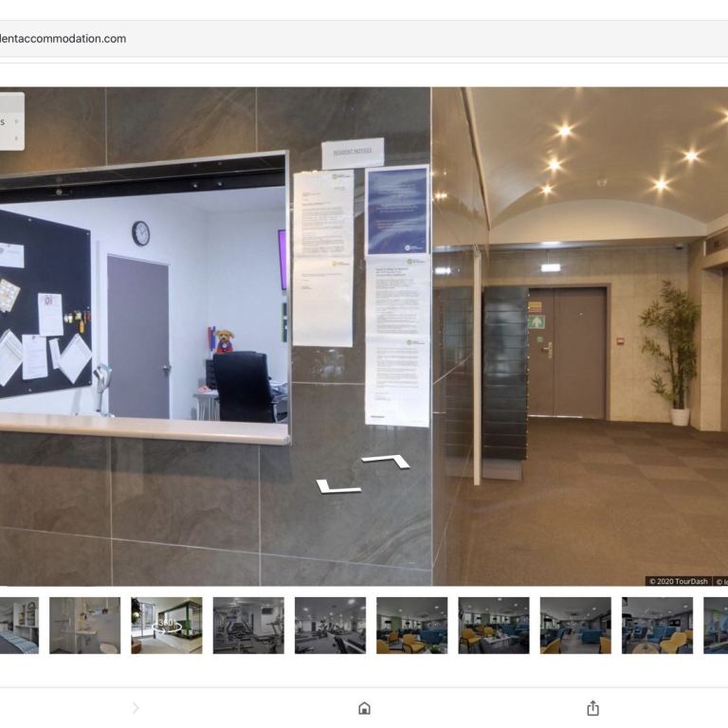This screenshot has height=728, width=728.
Task: Open the share sheet icon
Action: tap(592, 708)
